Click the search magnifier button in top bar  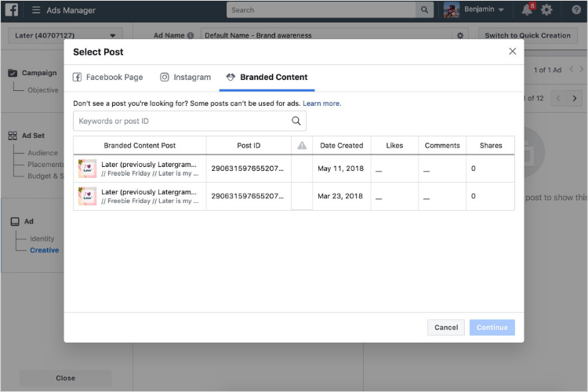coord(424,9)
